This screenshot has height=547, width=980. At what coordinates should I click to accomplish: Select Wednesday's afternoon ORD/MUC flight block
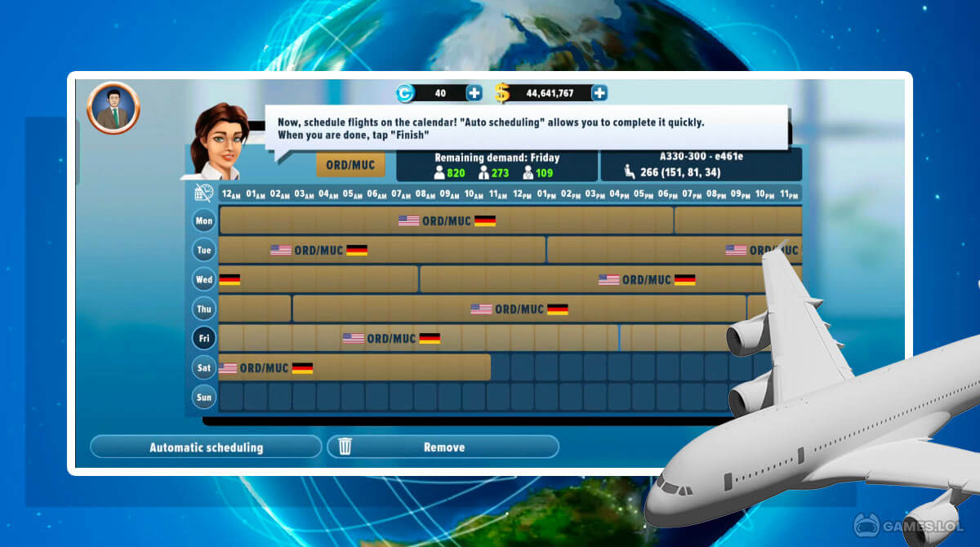[611, 279]
